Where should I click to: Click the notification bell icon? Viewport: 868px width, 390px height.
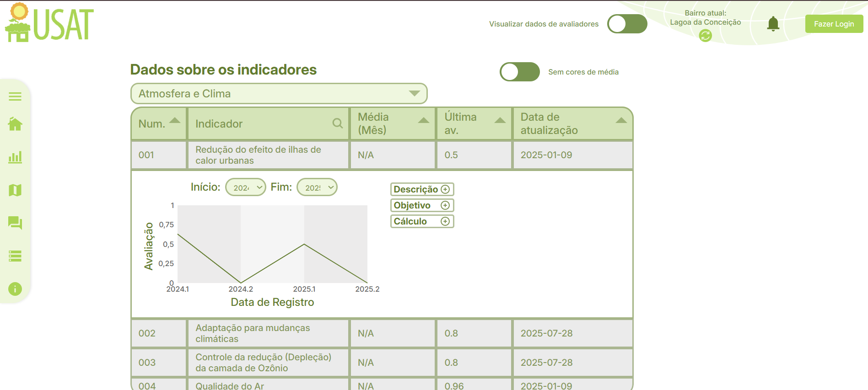[773, 24]
